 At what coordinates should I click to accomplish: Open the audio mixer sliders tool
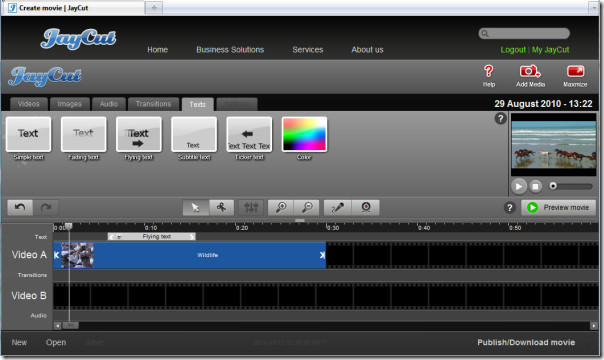click(251, 208)
